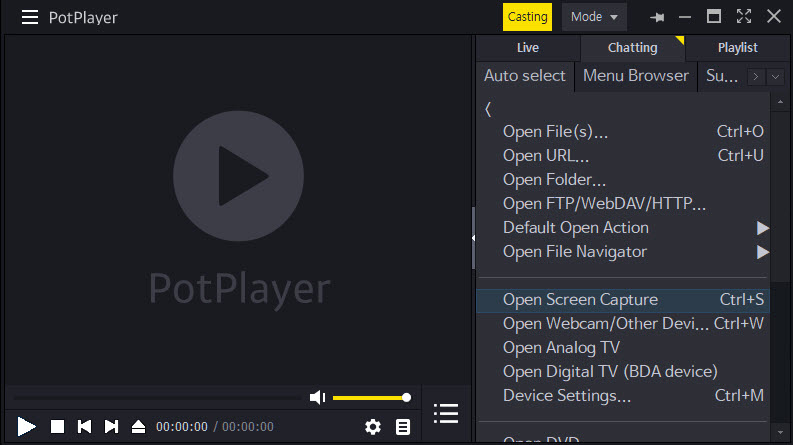
Task: Select Open Webcam/Other Devi... entry
Action: click(x=623, y=324)
